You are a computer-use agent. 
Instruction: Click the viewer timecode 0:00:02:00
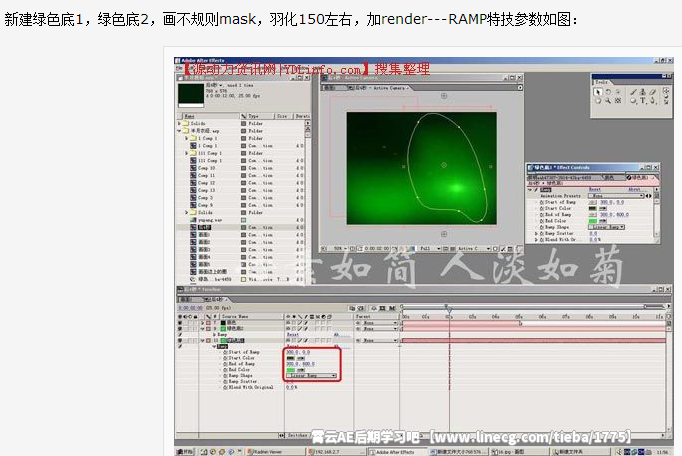377,248
